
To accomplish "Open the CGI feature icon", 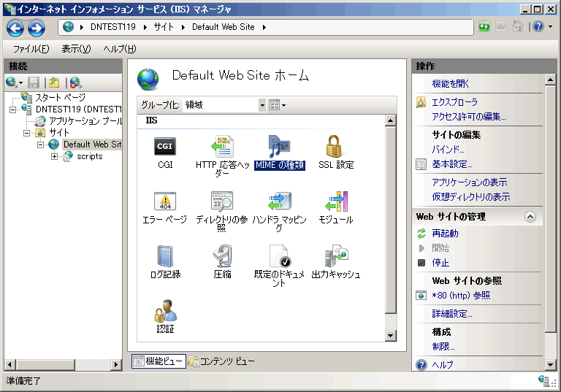I will [x=165, y=146].
